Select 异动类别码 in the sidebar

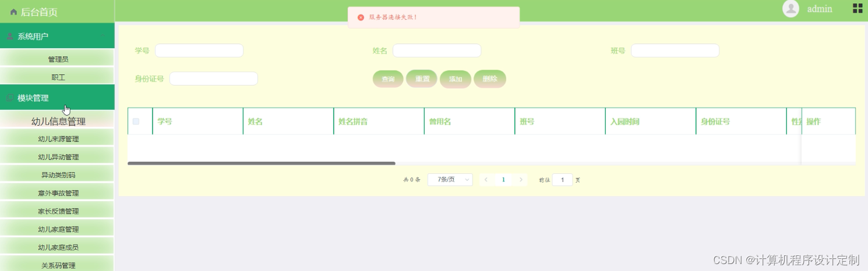pos(57,175)
